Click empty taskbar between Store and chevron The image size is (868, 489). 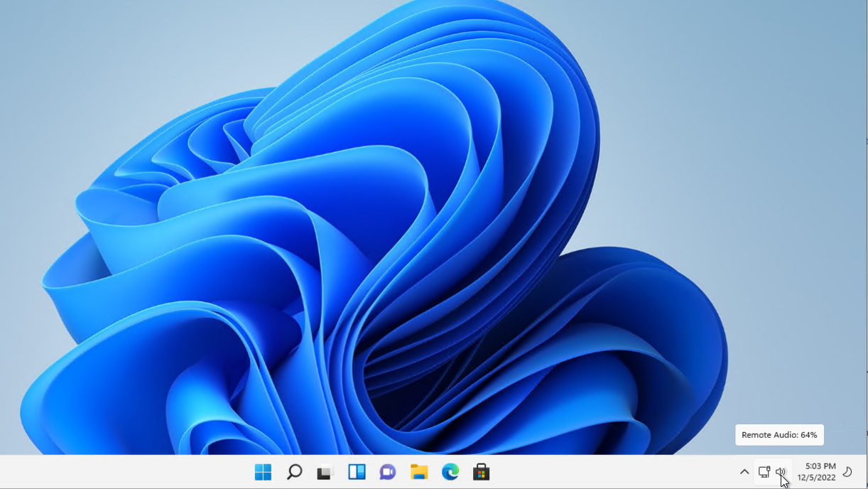(611, 472)
